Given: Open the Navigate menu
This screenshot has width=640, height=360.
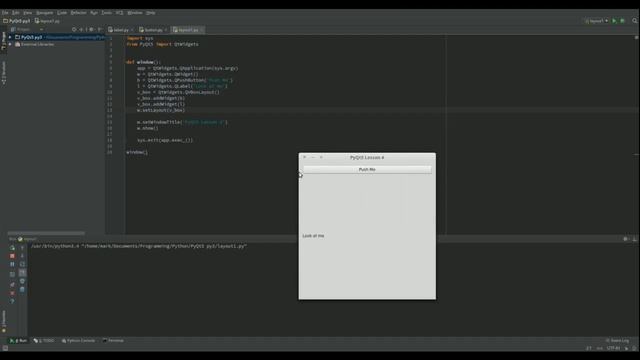Looking at the screenshot, I should [44, 13].
